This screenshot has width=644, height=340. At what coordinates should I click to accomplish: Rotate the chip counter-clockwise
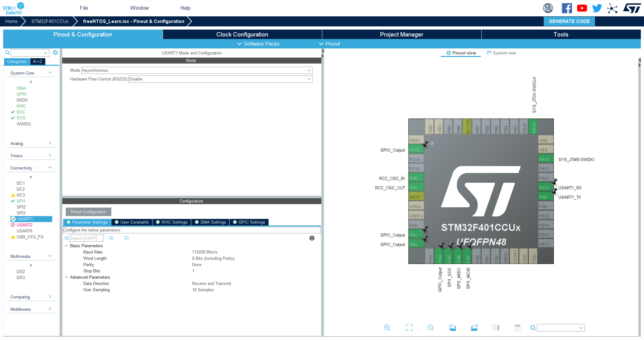474,328
